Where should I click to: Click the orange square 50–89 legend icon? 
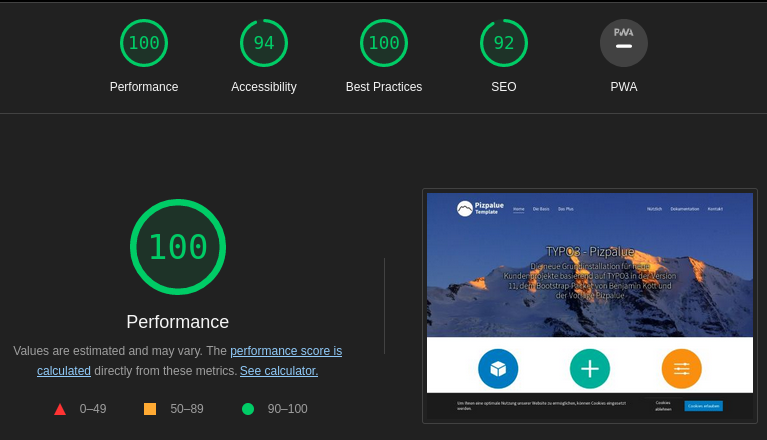150,409
